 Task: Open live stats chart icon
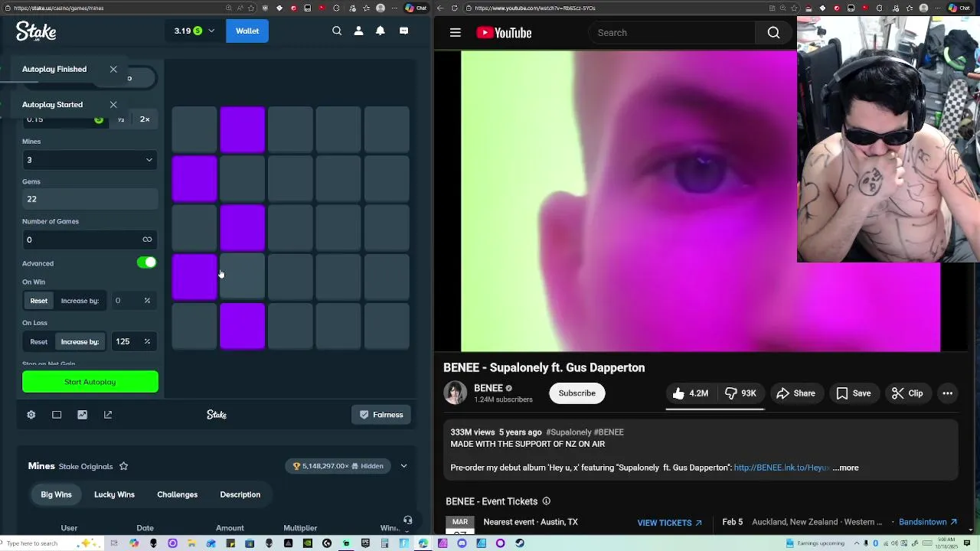(82, 415)
